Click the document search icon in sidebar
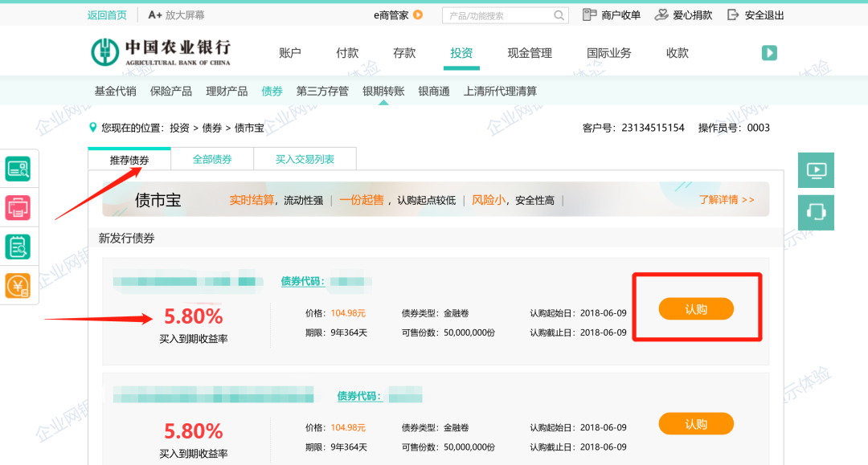The width and height of the screenshot is (868, 465). point(18,247)
